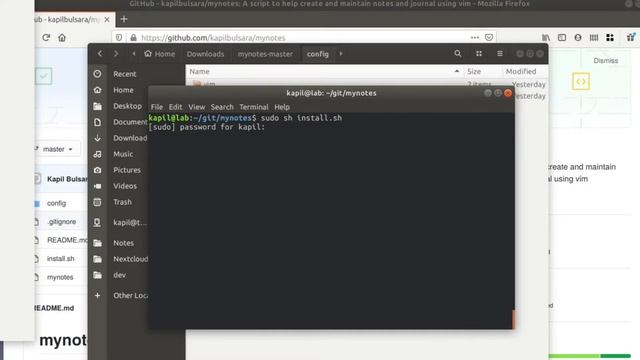The width and height of the screenshot is (640, 360).
Task: Go to Firefox home page icon
Action: click(62, 38)
